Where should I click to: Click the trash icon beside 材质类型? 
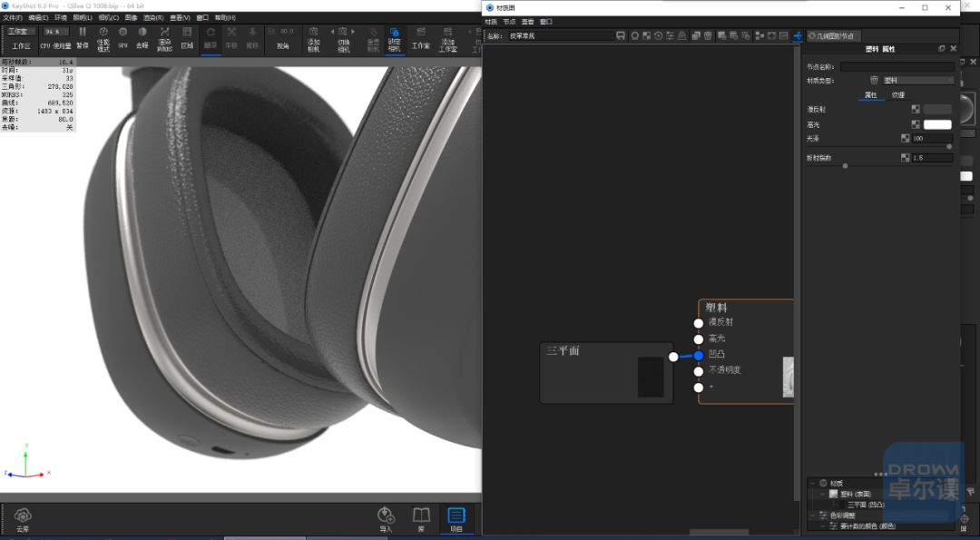tap(874, 80)
